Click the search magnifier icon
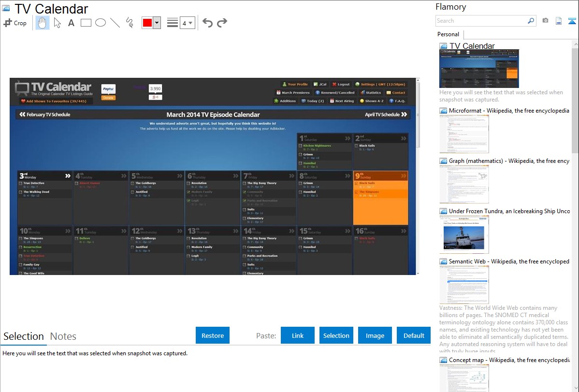Viewport: 579px width, 392px height. pos(531,21)
